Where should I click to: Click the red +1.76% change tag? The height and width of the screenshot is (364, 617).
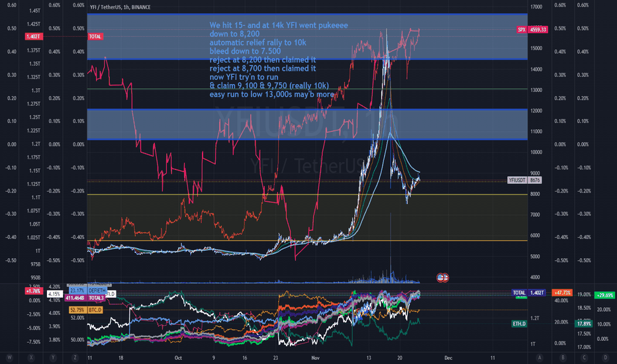tap(33, 291)
